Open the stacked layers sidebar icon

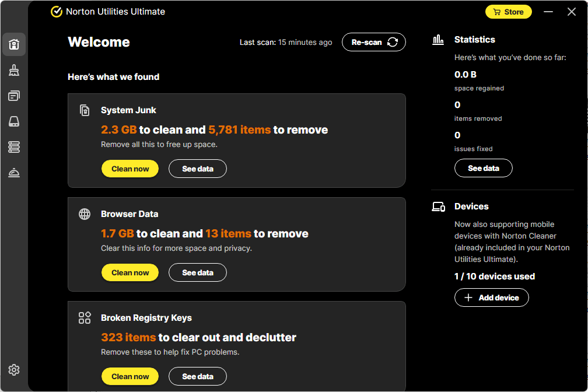tap(14, 147)
